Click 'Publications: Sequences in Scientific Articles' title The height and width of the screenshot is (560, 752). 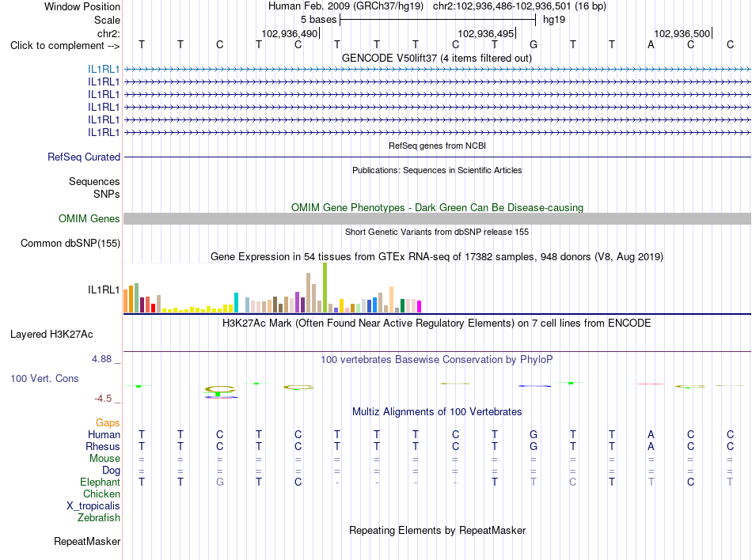point(437,170)
